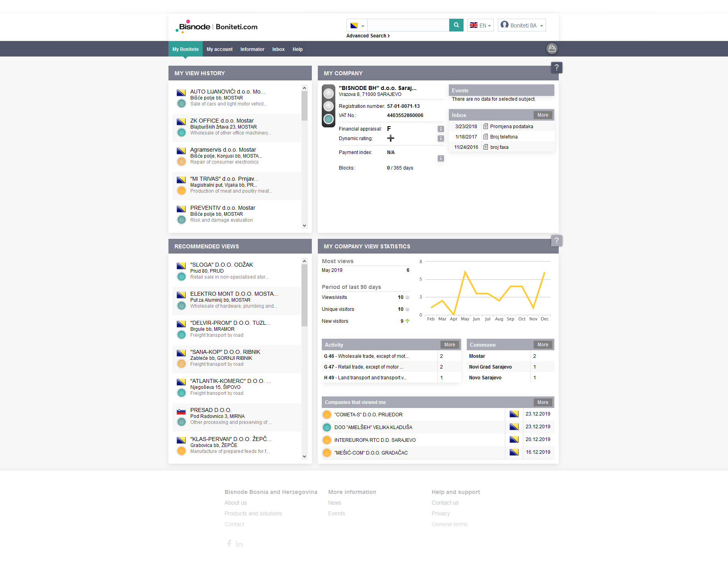Click the LinkedIn icon in footer
Viewport: 728px width, 564px height.
tap(239, 544)
